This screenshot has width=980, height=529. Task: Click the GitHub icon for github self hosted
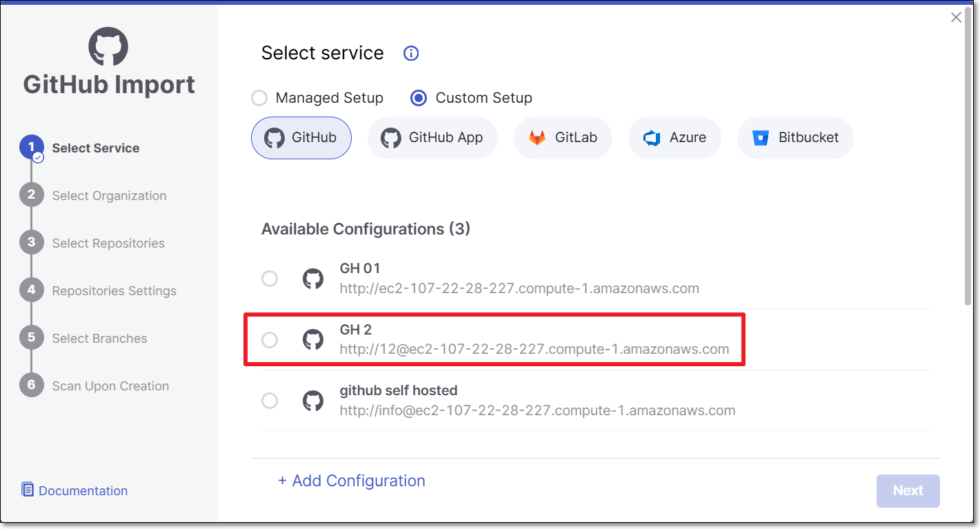click(x=313, y=401)
